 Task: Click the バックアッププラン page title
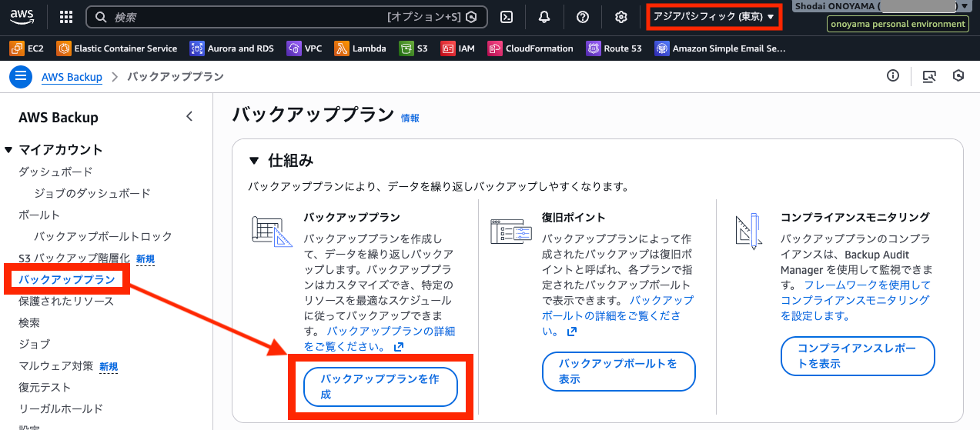[313, 115]
